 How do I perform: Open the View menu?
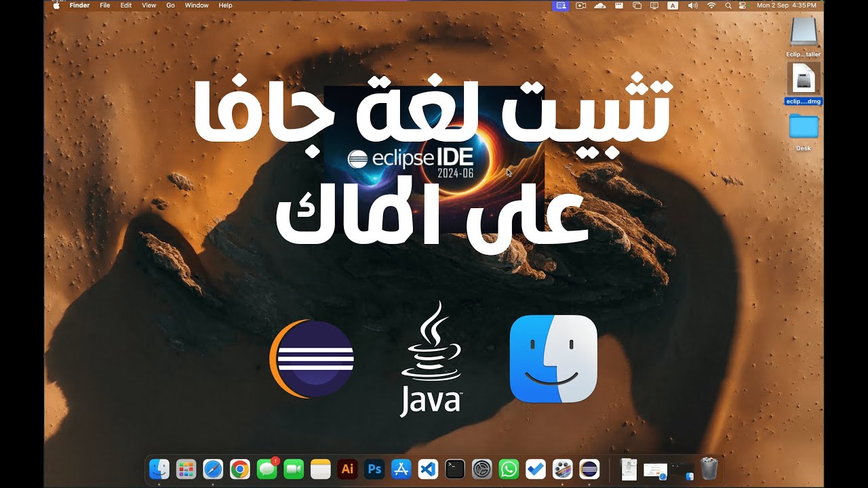[x=149, y=5]
